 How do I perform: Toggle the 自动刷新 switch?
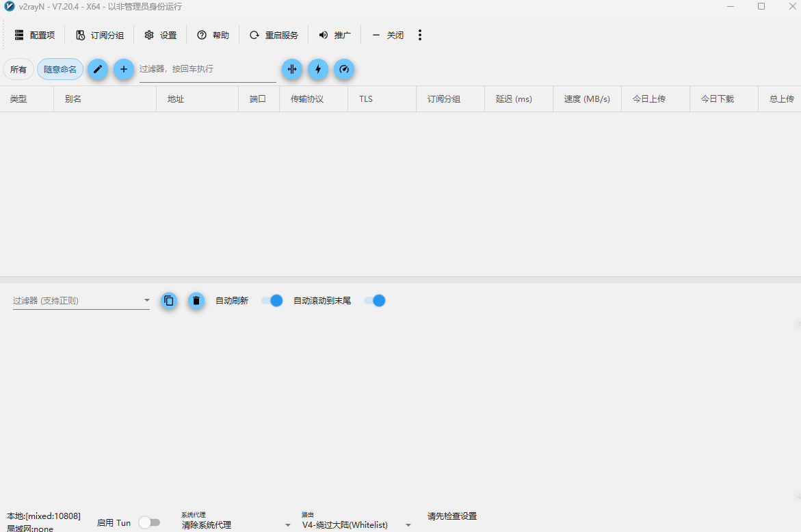tap(272, 301)
